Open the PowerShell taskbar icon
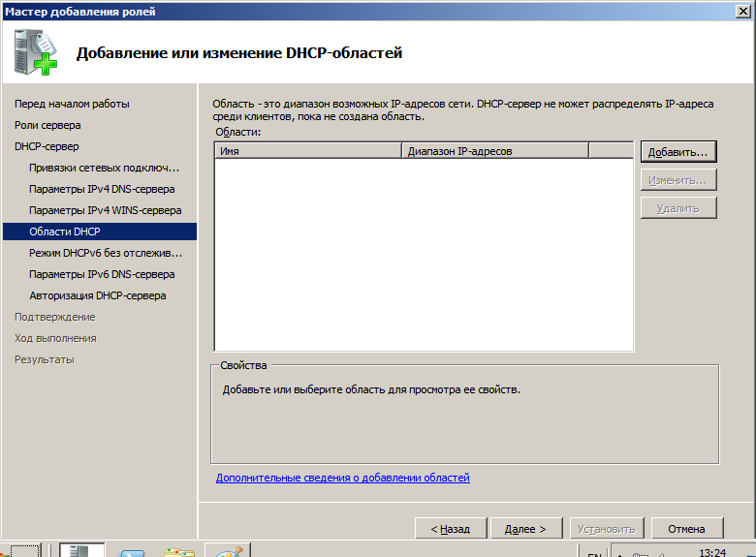756x557 pixels. coord(132,552)
